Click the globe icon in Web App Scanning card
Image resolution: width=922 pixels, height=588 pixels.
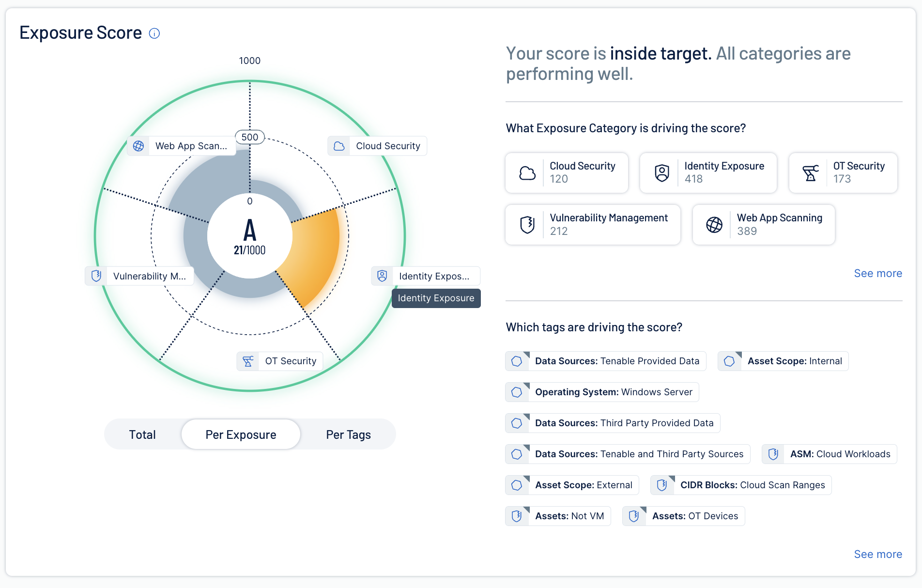(x=714, y=225)
